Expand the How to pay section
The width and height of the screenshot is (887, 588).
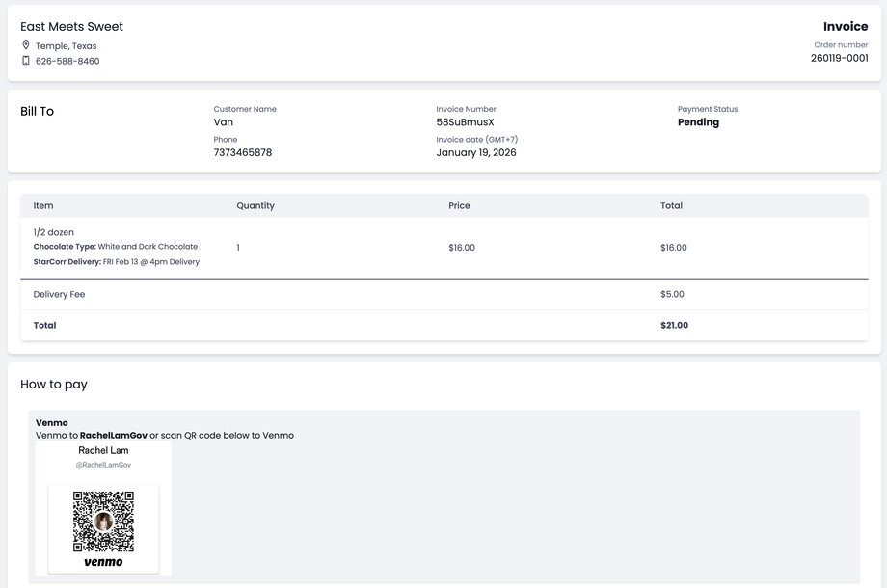54,384
